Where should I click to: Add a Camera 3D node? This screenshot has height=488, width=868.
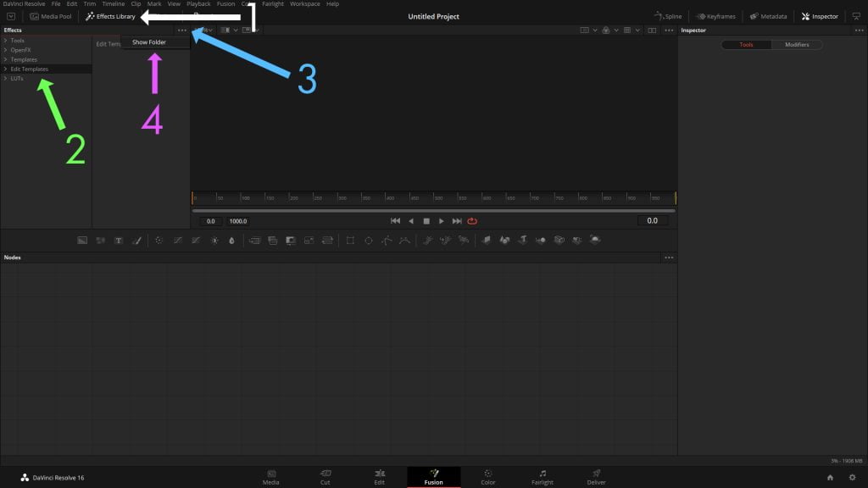pos(559,240)
